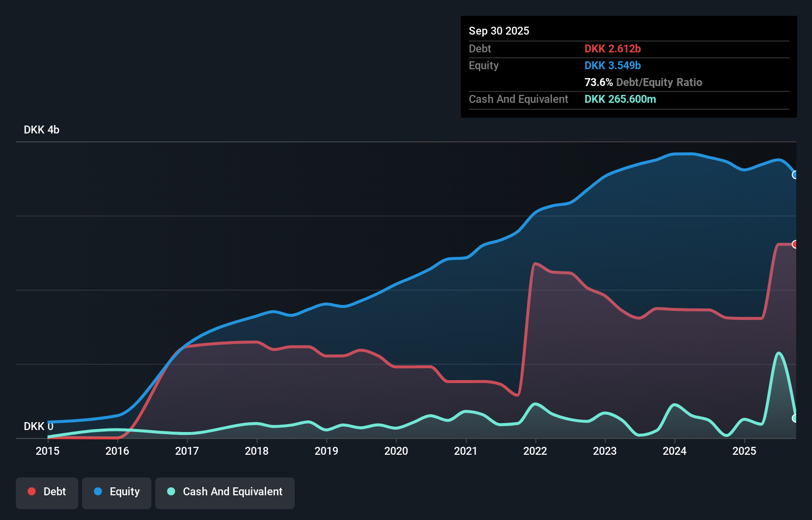Select the blue equity endpoint marker on the chart
This screenshot has width=812, height=520.
pos(795,174)
